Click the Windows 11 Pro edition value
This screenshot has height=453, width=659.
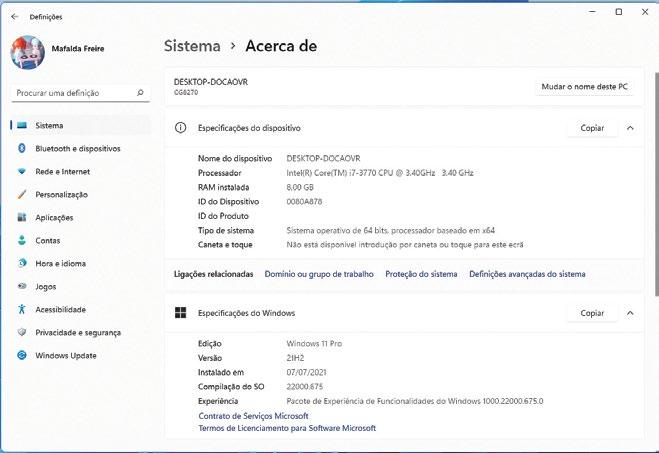point(314,343)
